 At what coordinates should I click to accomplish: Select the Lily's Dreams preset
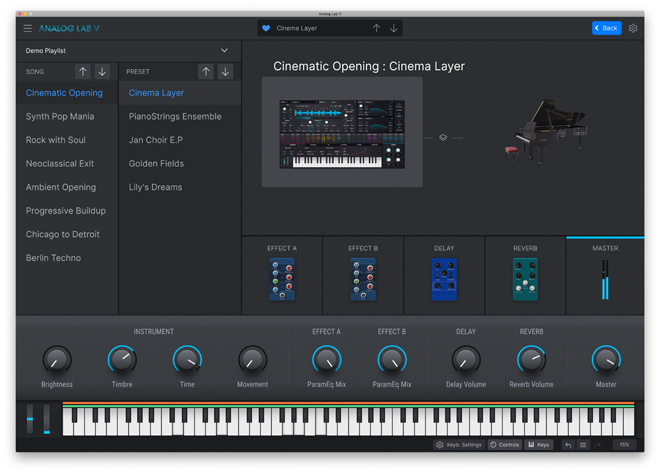point(180,187)
